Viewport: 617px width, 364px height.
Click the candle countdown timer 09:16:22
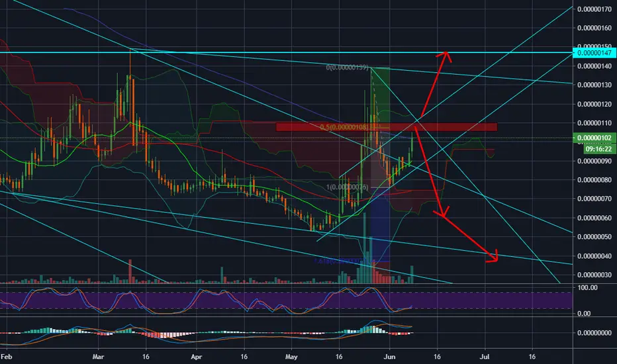point(598,149)
